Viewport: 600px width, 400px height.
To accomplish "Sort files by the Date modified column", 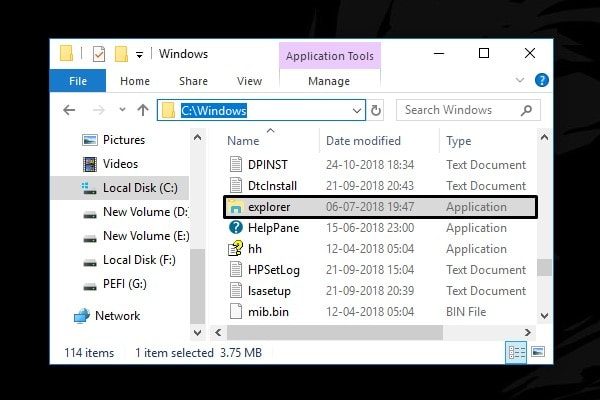I will click(x=363, y=141).
